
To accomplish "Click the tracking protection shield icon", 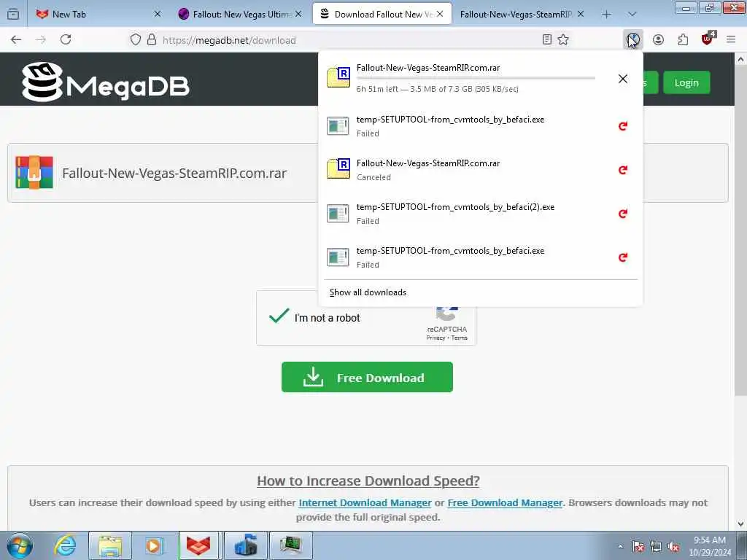I will [x=136, y=39].
